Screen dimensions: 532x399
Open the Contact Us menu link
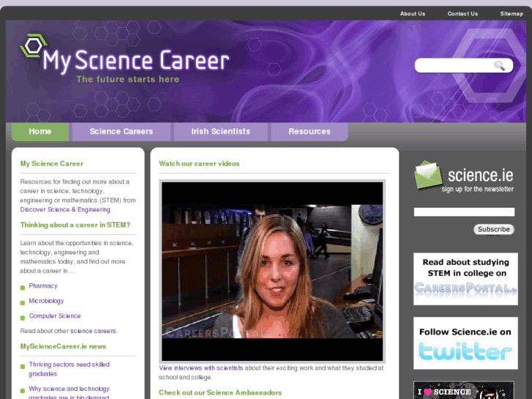coord(462,14)
